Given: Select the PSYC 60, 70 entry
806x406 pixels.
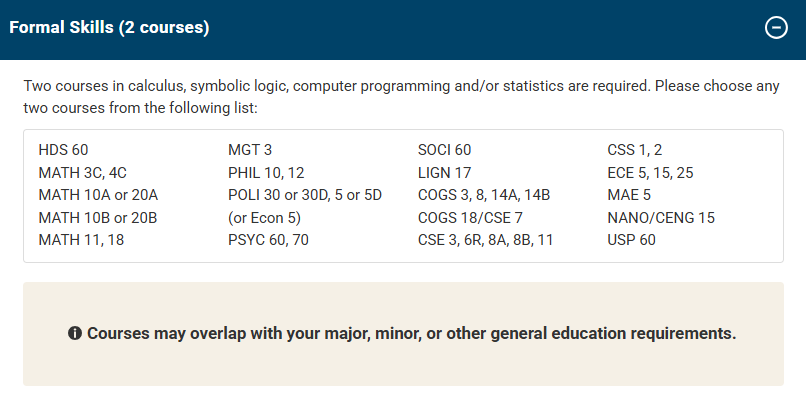Looking at the screenshot, I should (267, 240).
